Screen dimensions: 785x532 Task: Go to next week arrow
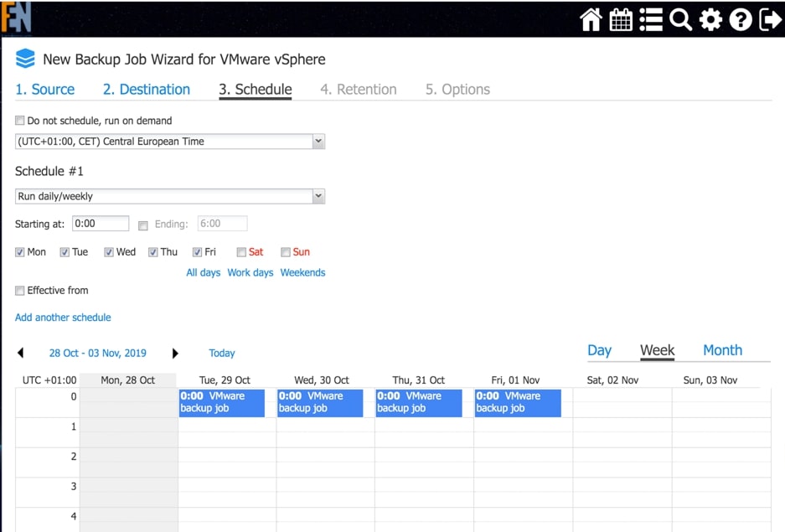click(x=175, y=354)
